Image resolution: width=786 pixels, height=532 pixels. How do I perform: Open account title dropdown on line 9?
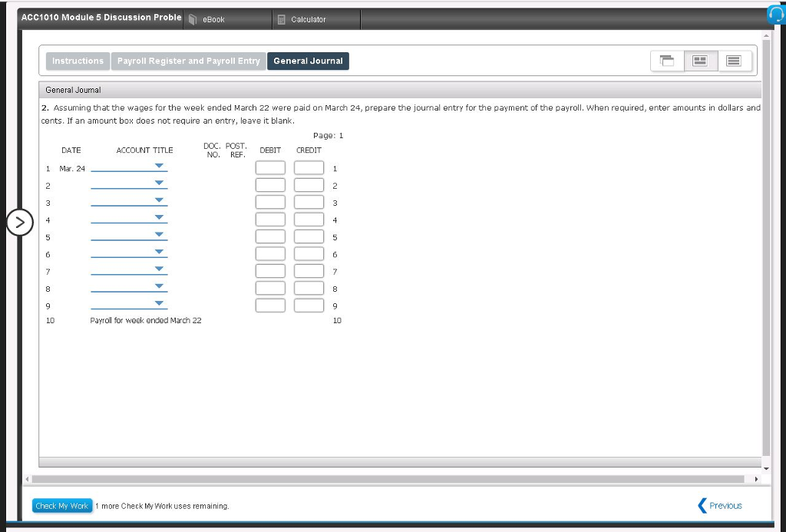click(x=129, y=304)
